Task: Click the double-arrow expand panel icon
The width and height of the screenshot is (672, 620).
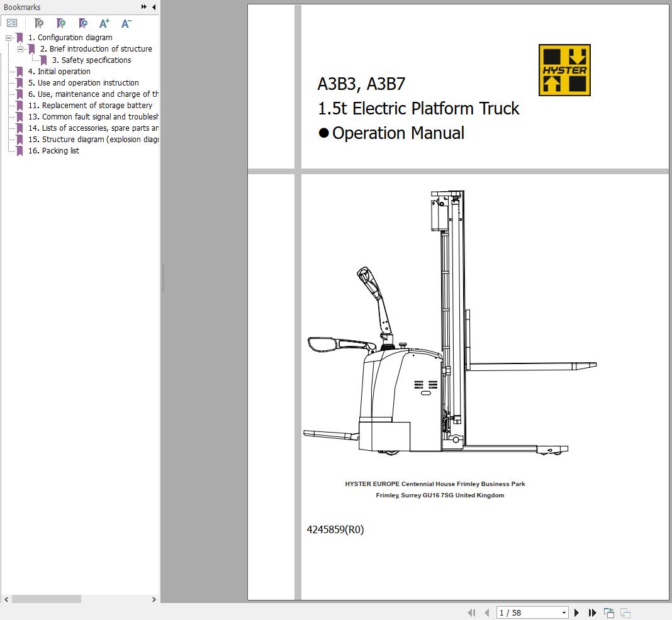Action: click(x=143, y=7)
